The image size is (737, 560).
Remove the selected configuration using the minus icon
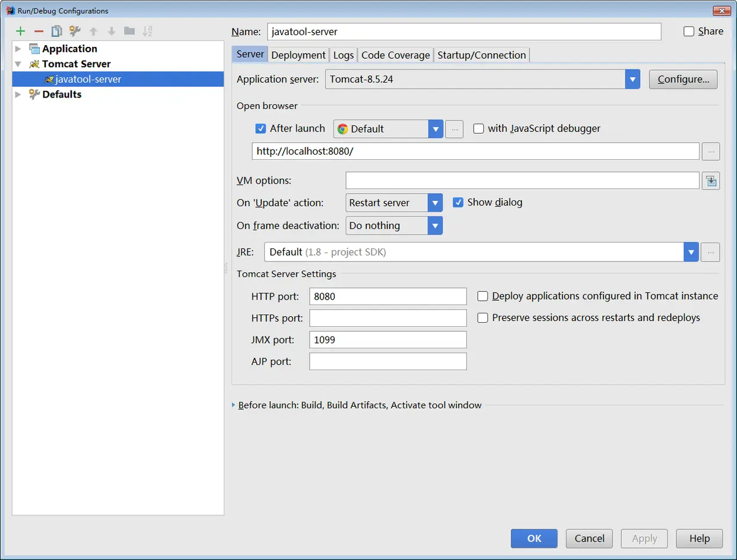38,31
